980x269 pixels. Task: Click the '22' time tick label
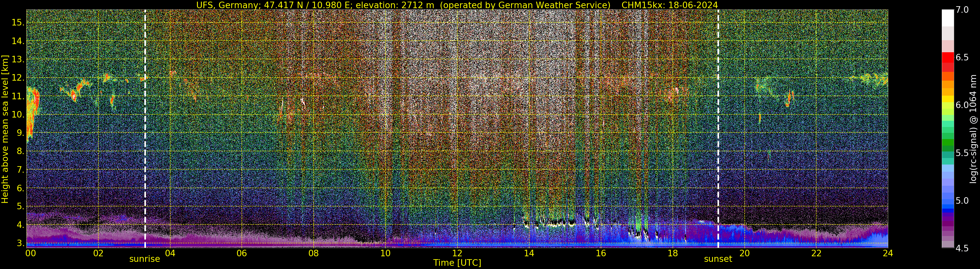(816, 253)
